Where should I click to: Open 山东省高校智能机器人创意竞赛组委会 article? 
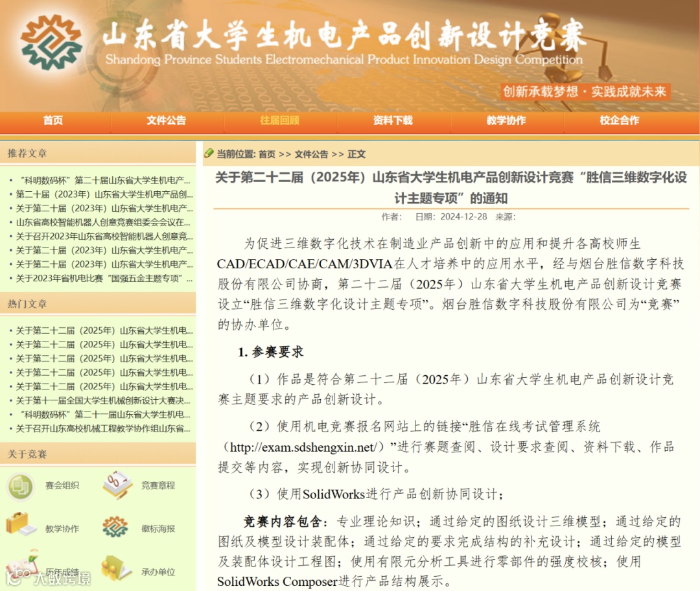pos(104,222)
